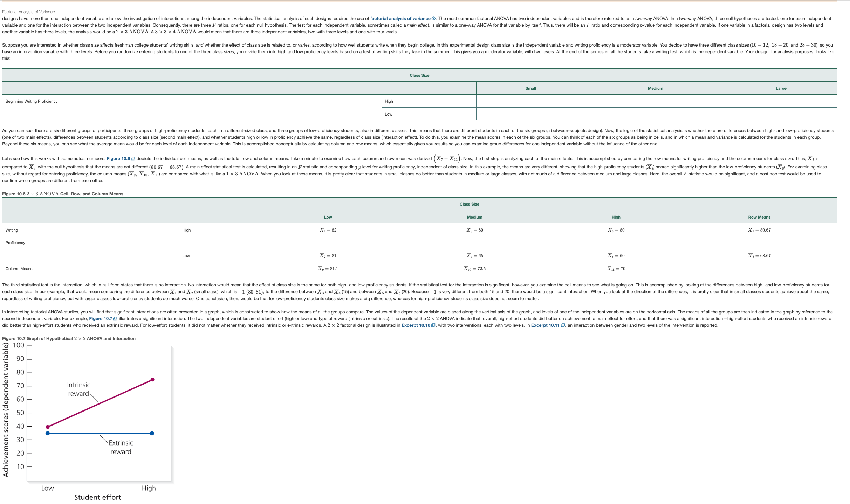Click the 'High' label on the student effort axis
Image resolution: width=850 pixels, height=504 pixels.
click(149, 488)
